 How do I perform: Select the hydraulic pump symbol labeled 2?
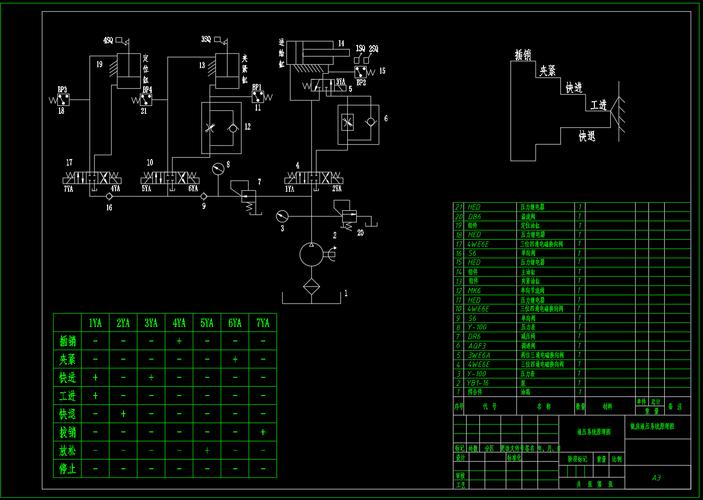[x=310, y=254]
